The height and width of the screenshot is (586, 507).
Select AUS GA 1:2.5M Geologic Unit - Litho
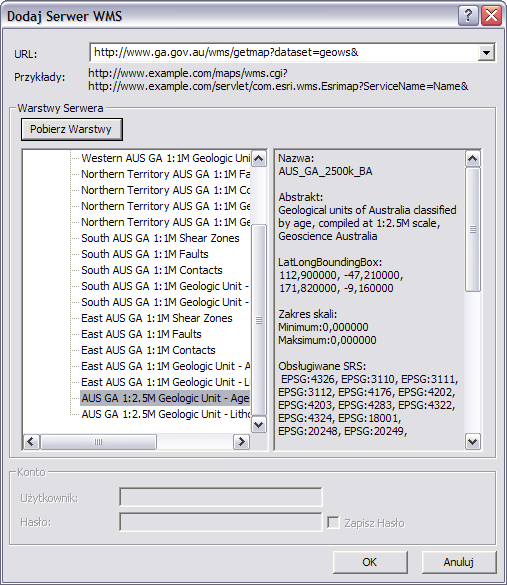click(x=166, y=414)
